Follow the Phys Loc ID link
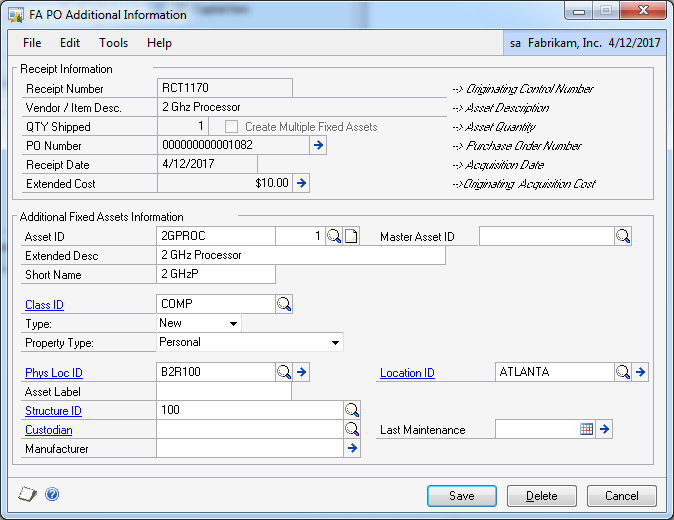This screenshot has height=520, width=674. tap(54, 373)
